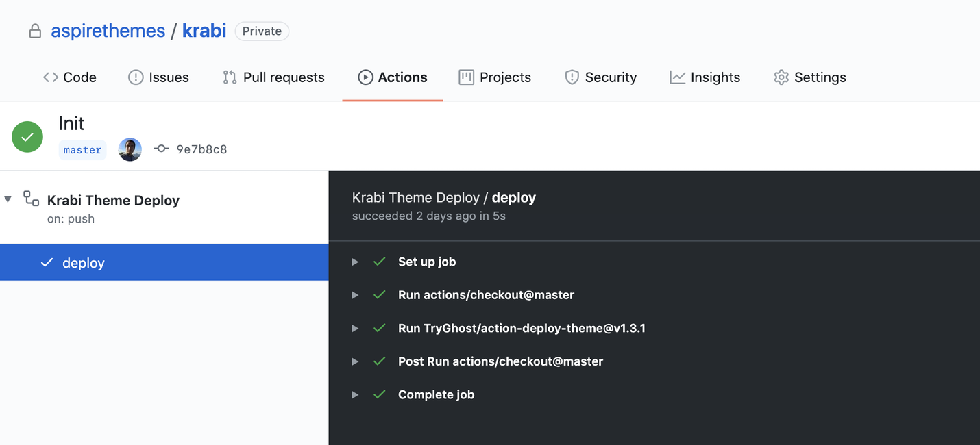The image size is (980, 445).
Task: Click the master branch label
Action: [x=82, y=150]
